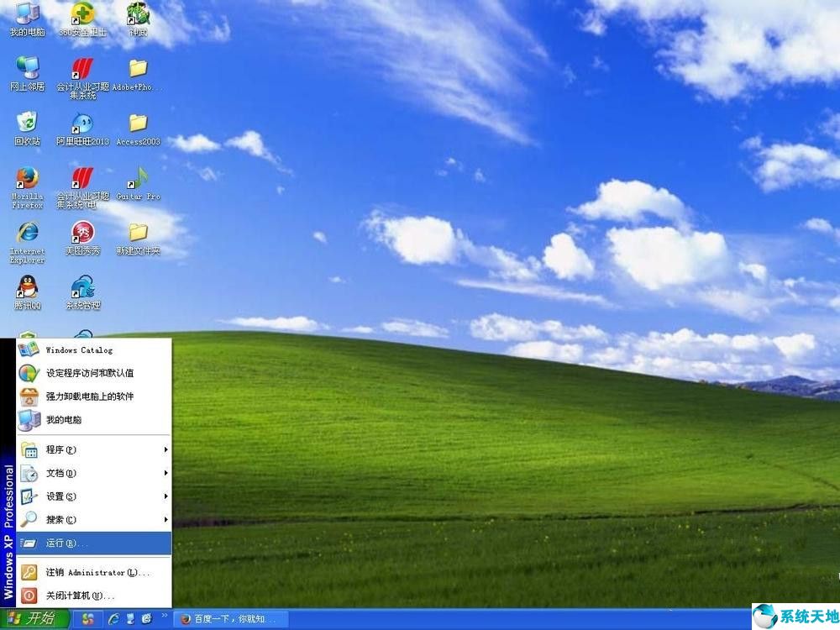This screenshot has width=840, height=630.
Task: Open the 会计从业习题集系统(电 desktop shortcut
Action: click(x=82, y=187)
